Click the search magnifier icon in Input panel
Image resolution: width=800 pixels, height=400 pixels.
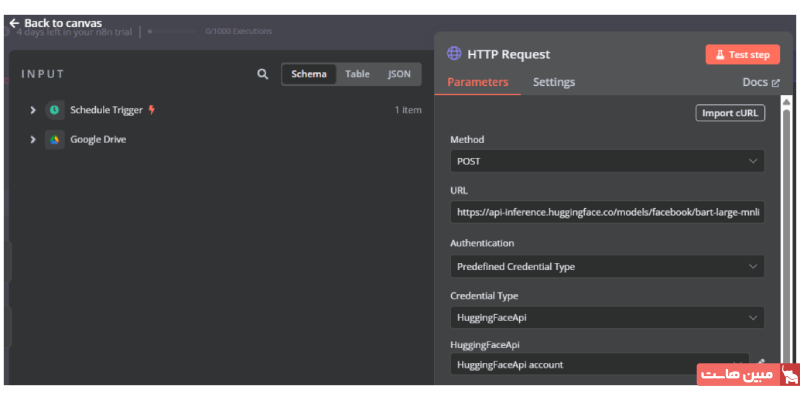click(263, 74)
